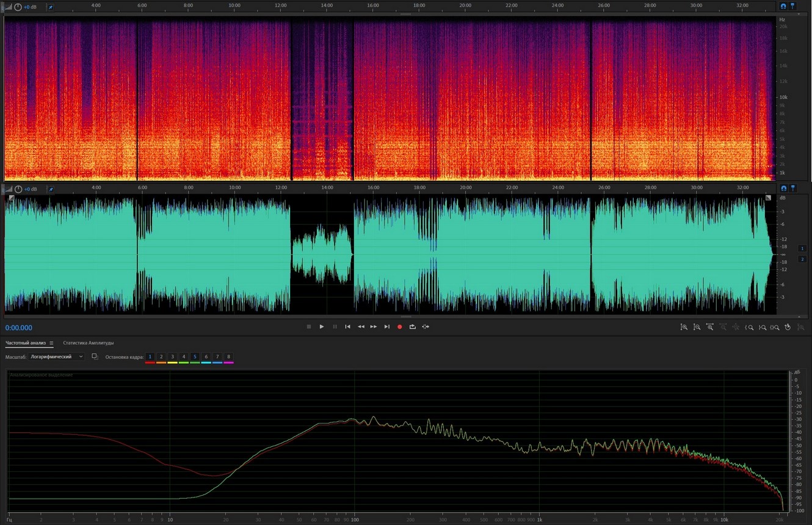
Task: Click hold frame button 5
Action: tap(195, 357)
